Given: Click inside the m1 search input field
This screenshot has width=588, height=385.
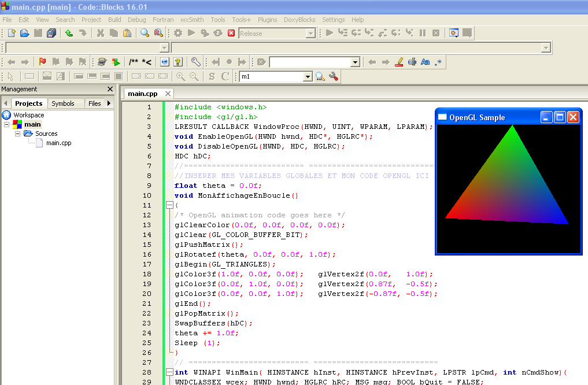Looking at the screenshot, I should pos(271,76).
